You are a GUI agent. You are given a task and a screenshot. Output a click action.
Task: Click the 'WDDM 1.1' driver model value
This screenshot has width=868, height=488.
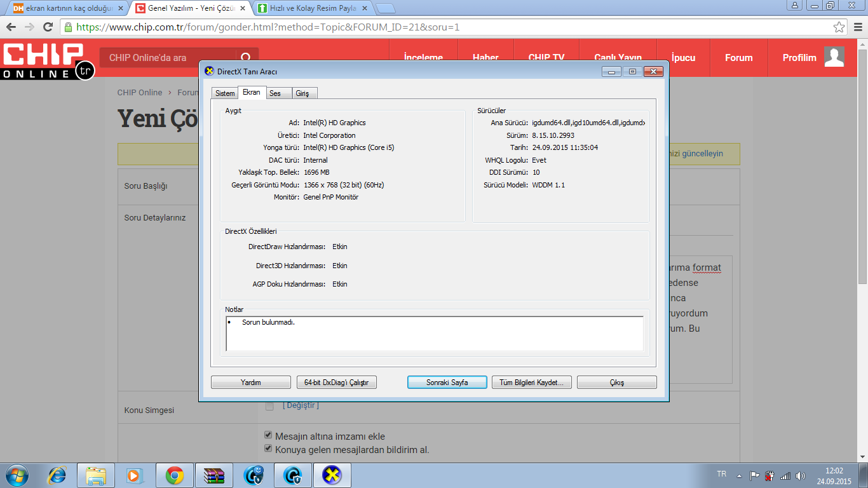click(x=548, y=185)
